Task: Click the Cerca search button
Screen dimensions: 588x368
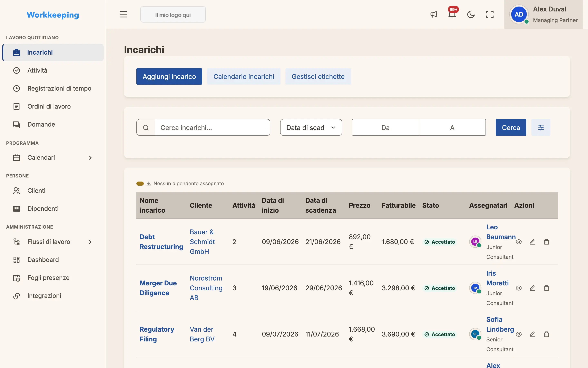Action: pyautogui.click(x=511, y=128)
